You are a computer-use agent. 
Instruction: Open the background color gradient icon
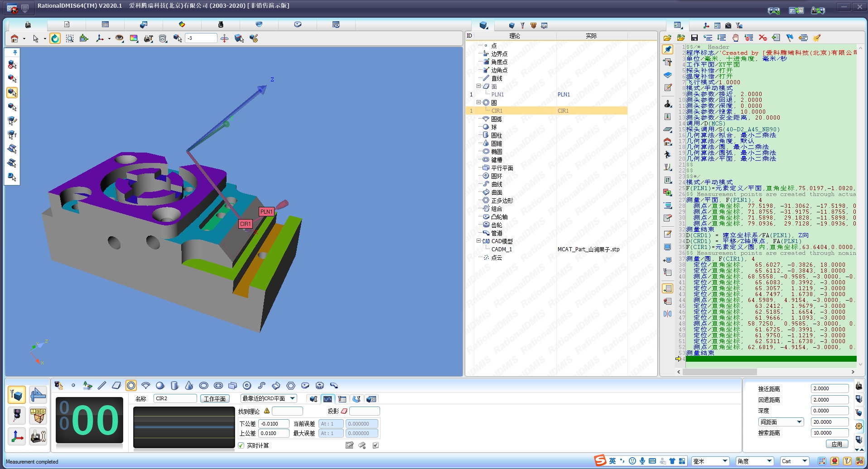point(134,38)
